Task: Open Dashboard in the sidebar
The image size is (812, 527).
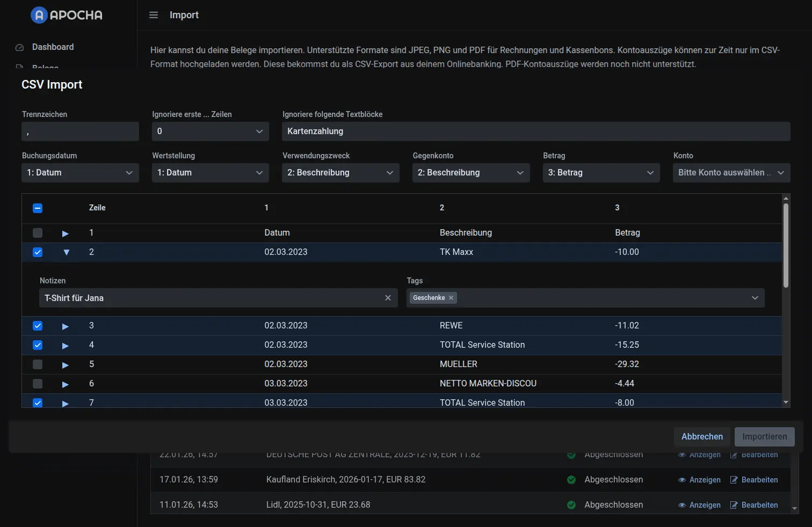Action: pyautogui.click(x=53, y=47)
